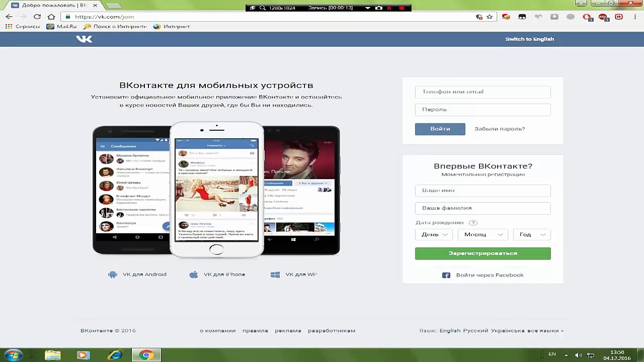Click the Android phone mockup image
Viewport: 644px width, 362px height.
pyautogui.click(x=132, y=190)
